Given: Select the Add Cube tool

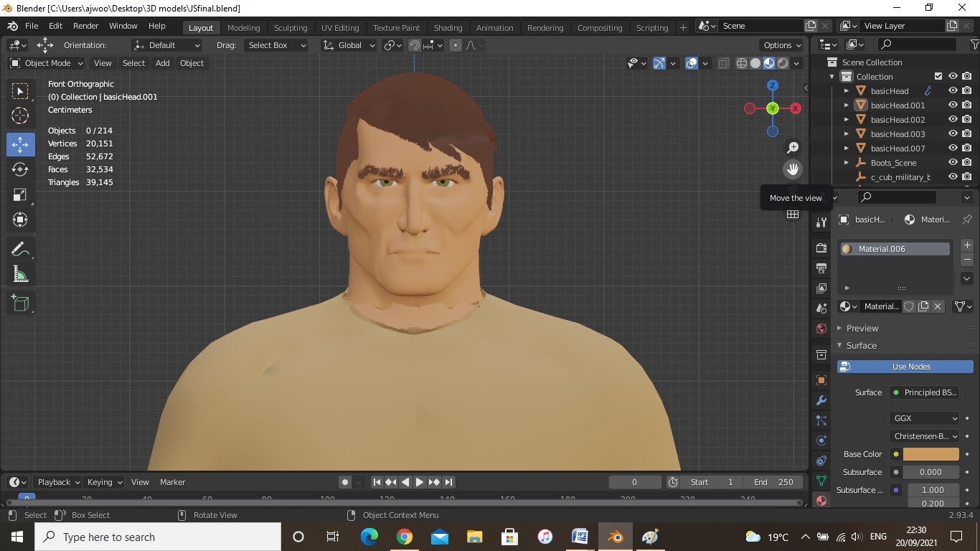Looking at the screenshot, I should (20, 303).
